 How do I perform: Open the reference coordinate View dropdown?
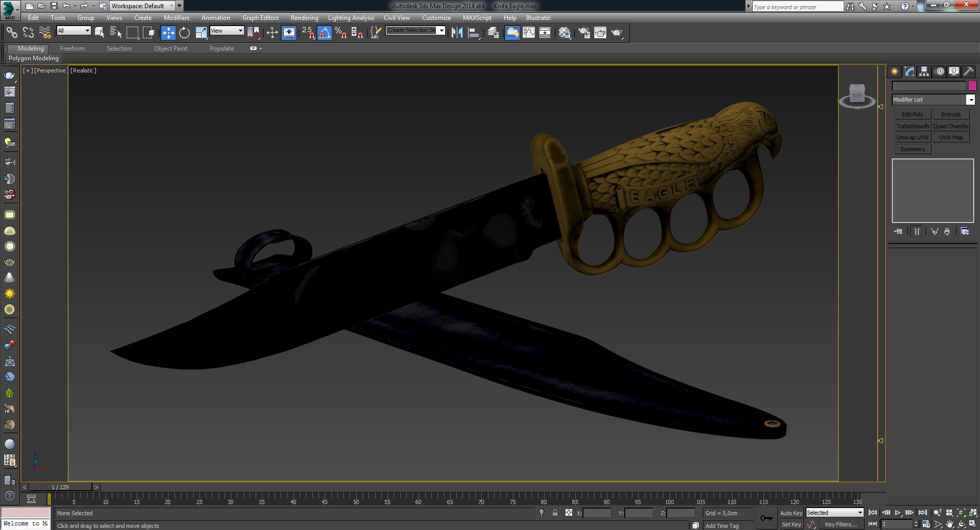227,31
